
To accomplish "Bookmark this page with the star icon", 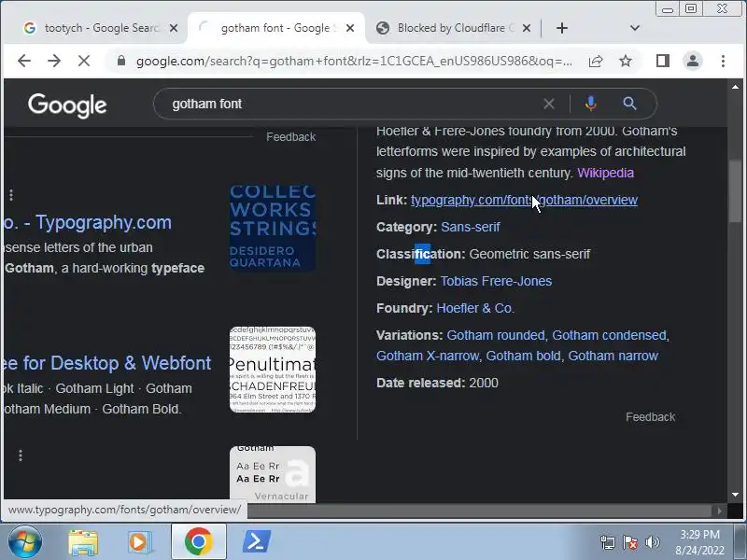I will tap(626, 61).
